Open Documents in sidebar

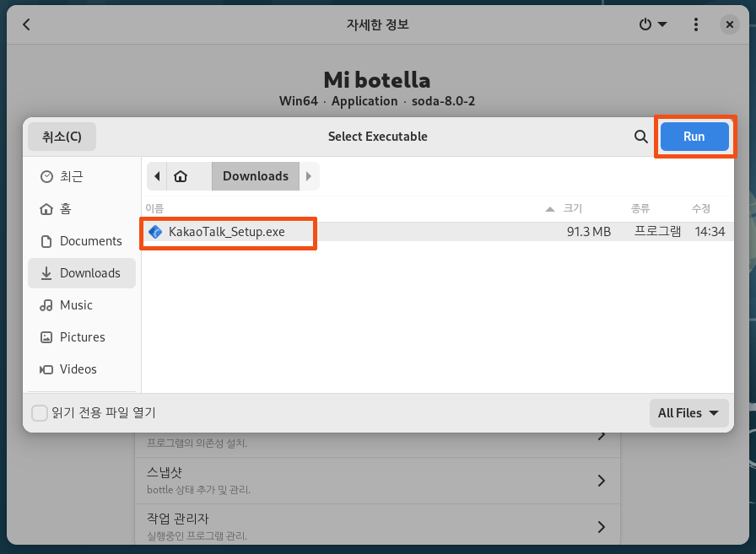[x=82, y=241]
